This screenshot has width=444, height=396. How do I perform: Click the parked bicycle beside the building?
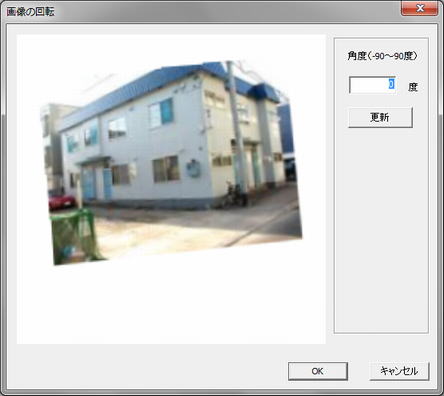[x=235, y=195]
